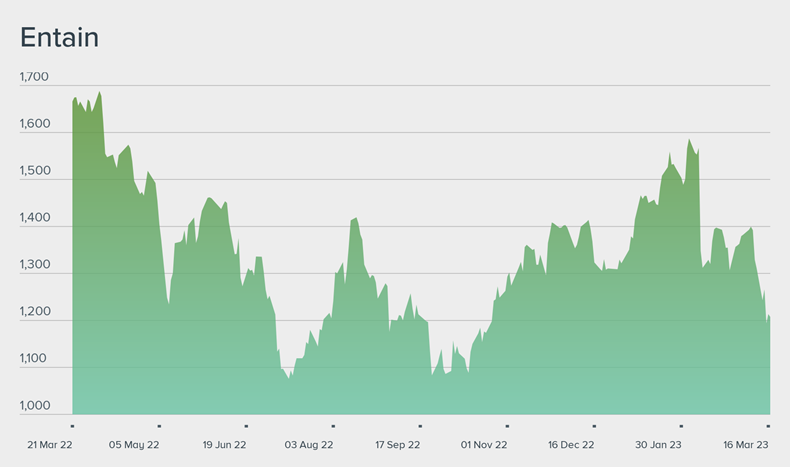Screen dimensions: 790x467
Task: Click the tick mark above 17 Sep 22
Action: 420,426
